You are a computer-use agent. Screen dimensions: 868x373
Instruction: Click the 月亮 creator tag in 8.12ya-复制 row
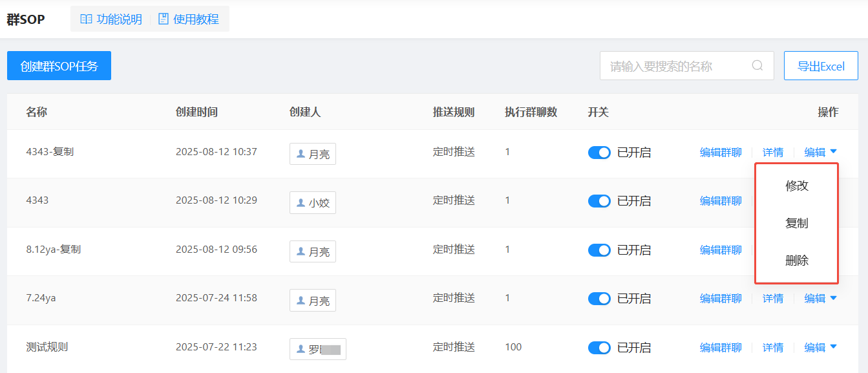pyautogui.click(x=313, y=251)
